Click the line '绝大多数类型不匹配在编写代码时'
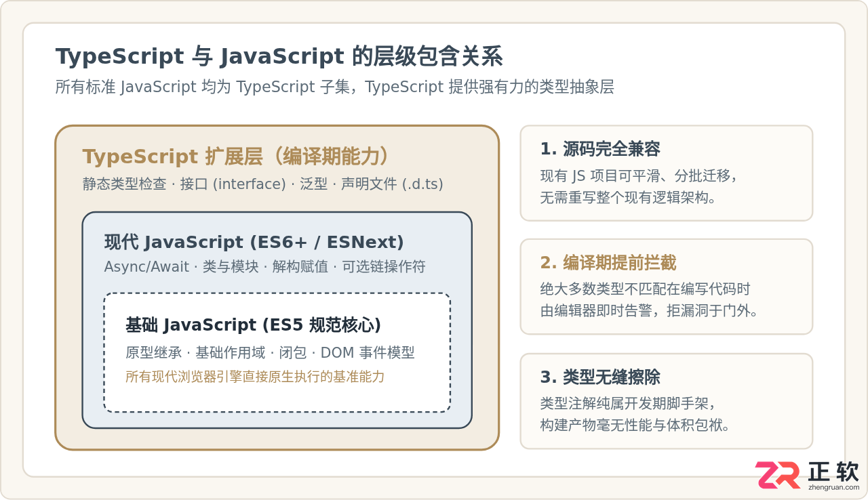 coord(646,289)
